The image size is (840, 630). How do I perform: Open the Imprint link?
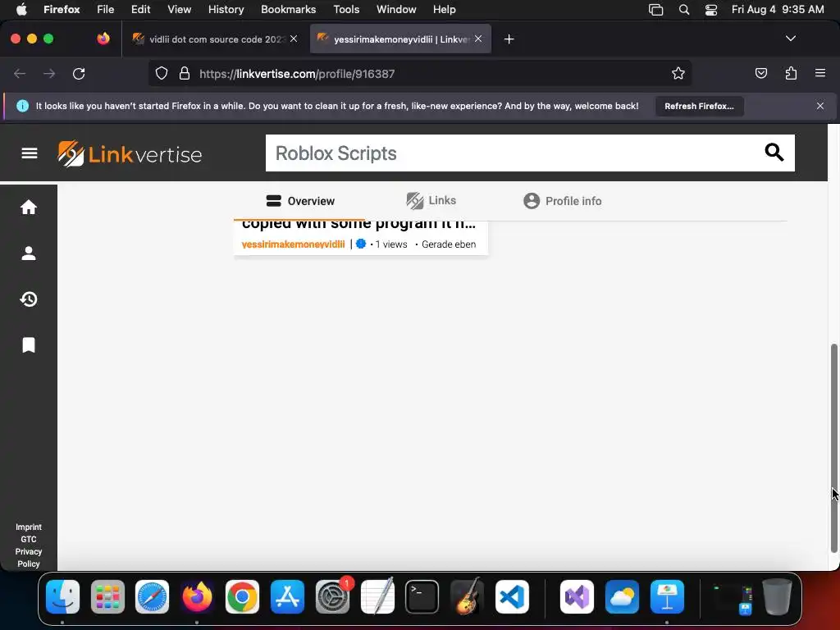29,527
